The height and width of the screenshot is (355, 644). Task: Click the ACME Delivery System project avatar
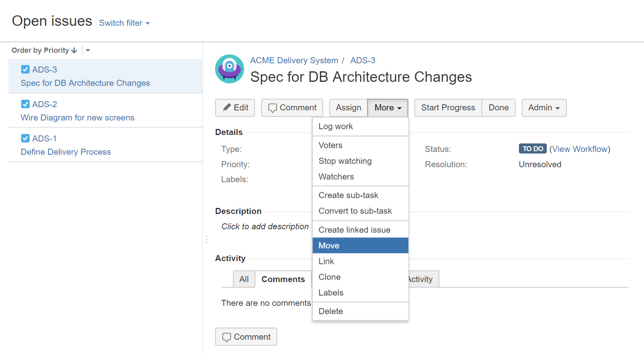[230, 69]
